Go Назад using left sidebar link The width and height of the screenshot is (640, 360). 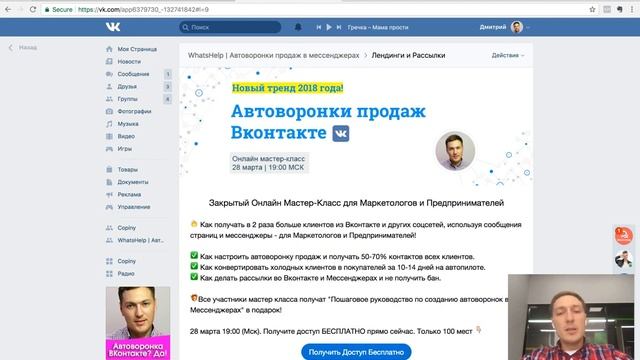pos(23,47)
